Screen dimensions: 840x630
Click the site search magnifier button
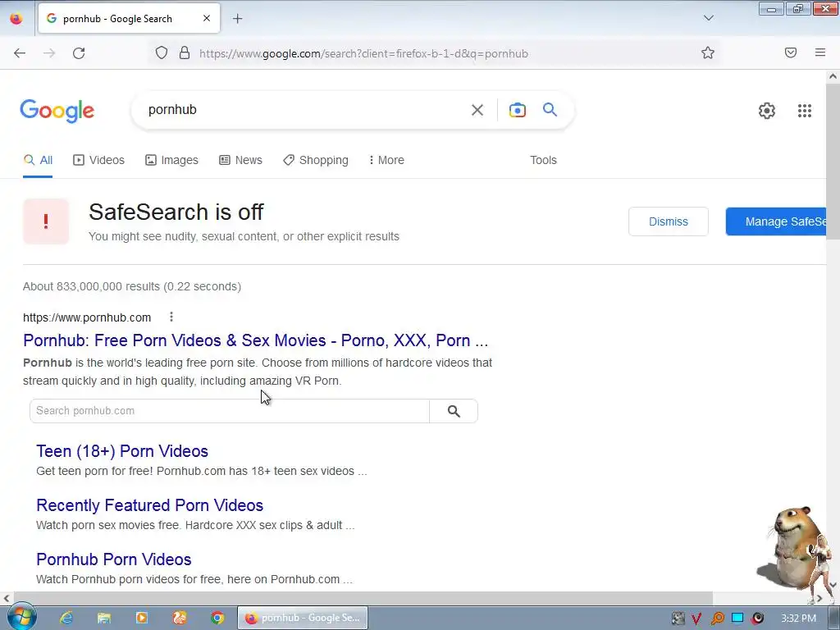(454, 411)
